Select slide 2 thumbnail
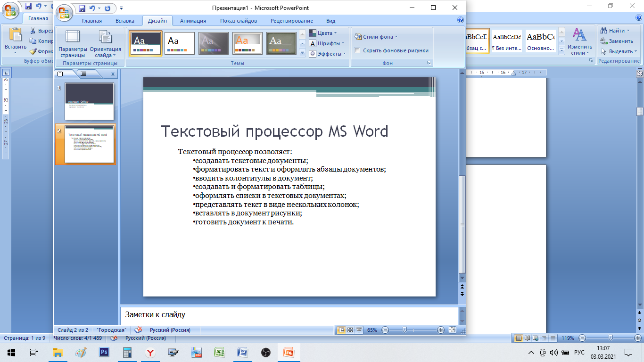 90,144
